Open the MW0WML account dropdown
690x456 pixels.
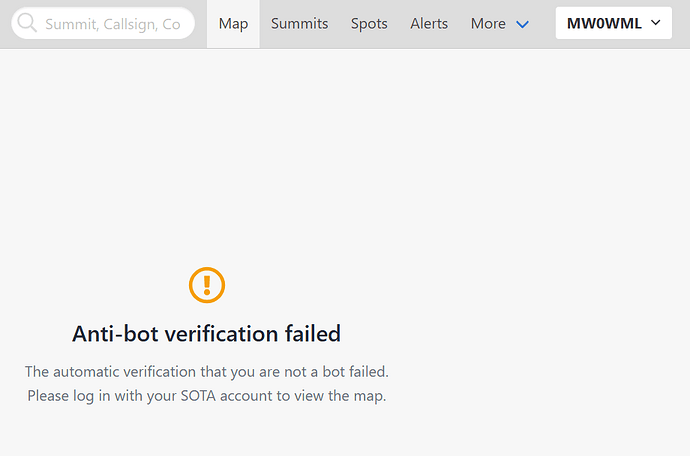click(613, 23)
